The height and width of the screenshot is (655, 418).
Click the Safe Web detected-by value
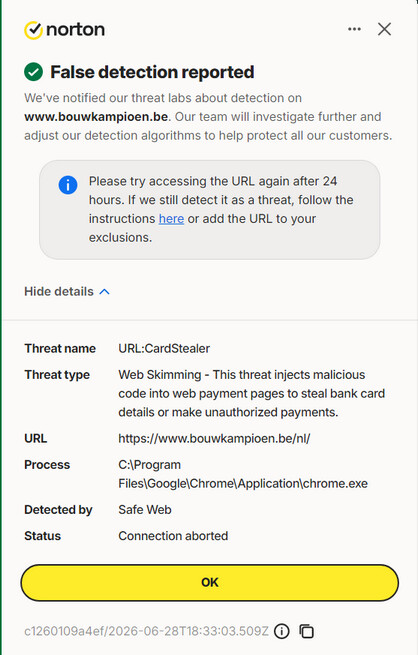click(145, 510)
